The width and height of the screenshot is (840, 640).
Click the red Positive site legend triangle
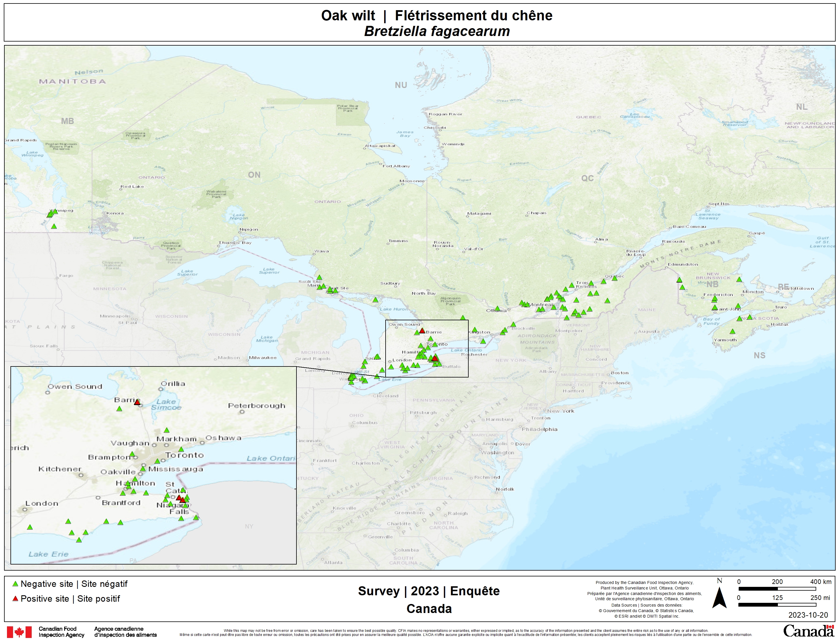pos(15,598)
